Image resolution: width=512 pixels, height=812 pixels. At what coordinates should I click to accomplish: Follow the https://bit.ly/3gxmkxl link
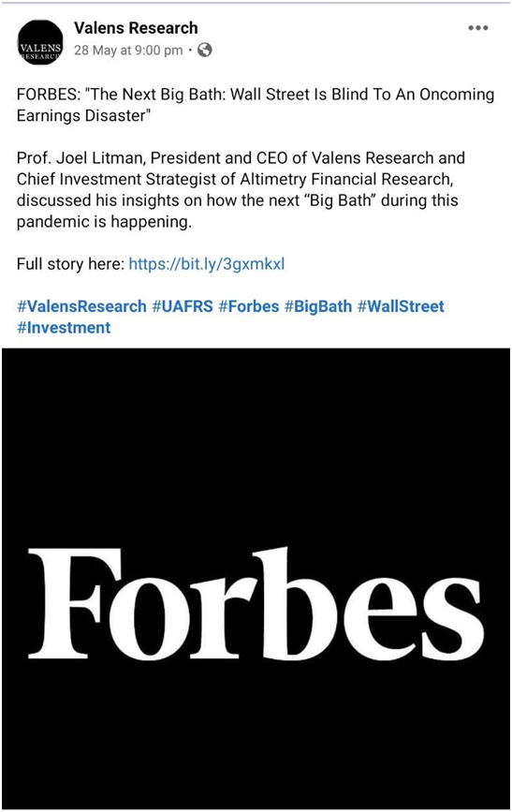(207, 264)
